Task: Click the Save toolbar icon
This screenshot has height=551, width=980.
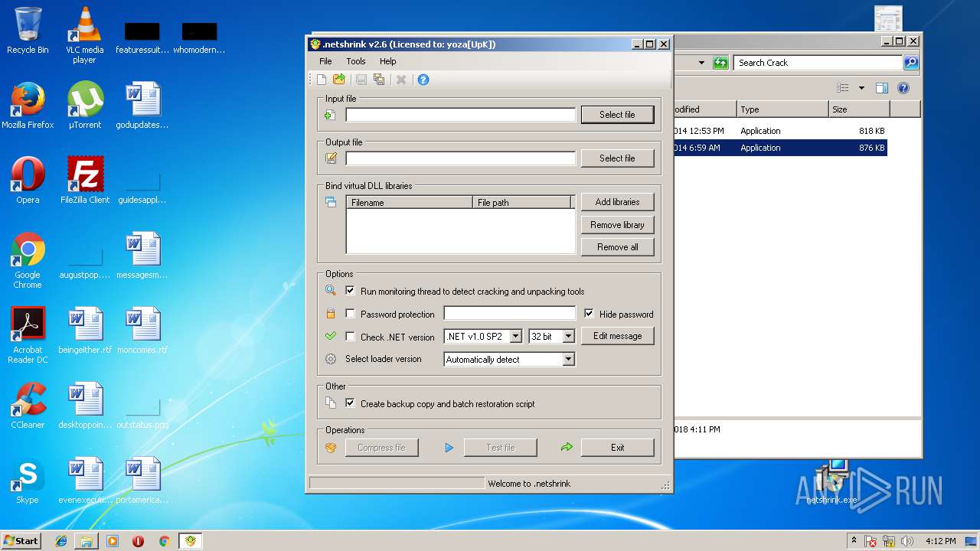Action: (361, 80)
